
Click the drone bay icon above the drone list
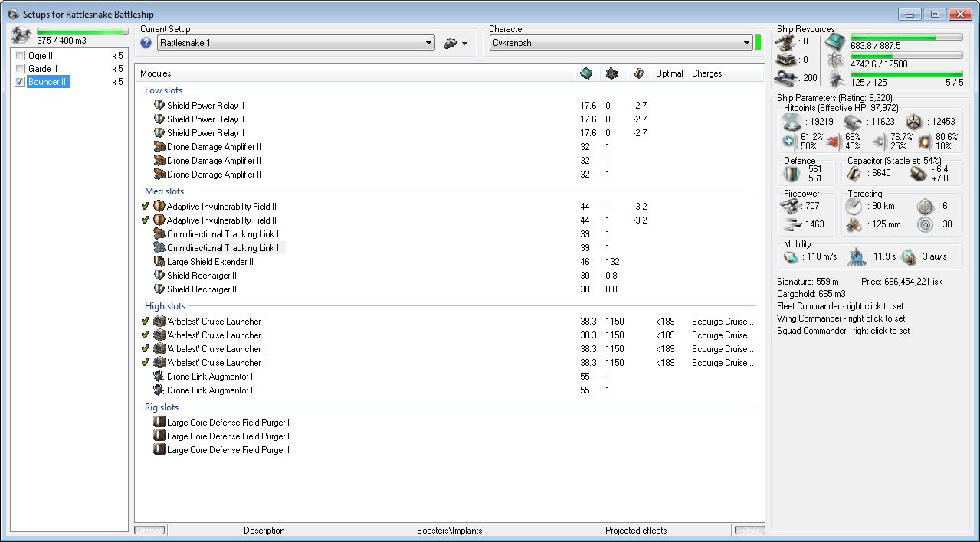pyautogui.click(x=21, y=35)
